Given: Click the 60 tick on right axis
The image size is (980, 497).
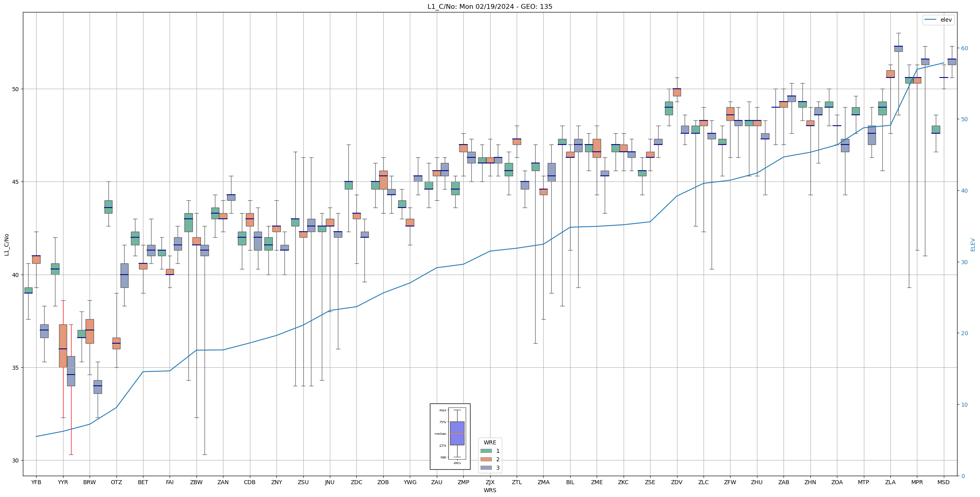Looking at the screenshot, I should [x=964, y=48].
